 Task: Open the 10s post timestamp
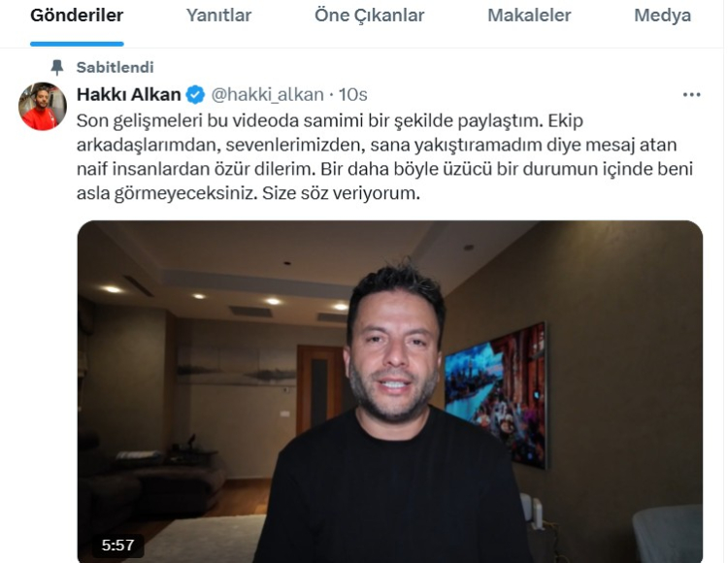click(353, 95)
